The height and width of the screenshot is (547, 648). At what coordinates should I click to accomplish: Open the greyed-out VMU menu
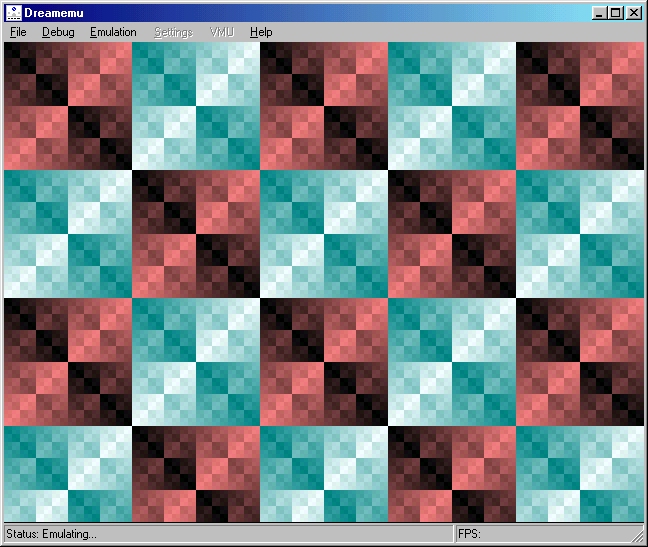point(222,32)
